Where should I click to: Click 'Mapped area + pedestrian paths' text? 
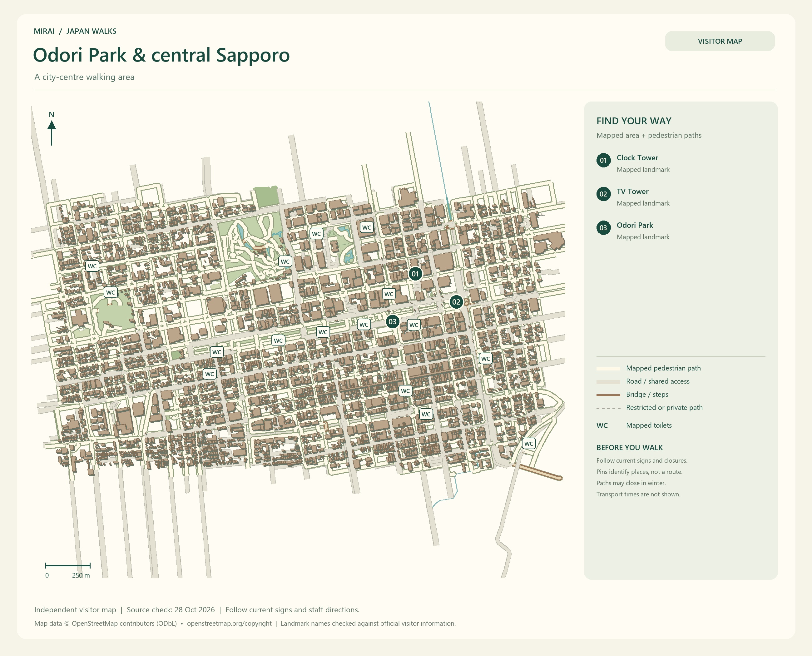pyautogui.click(x=649, y=135)
